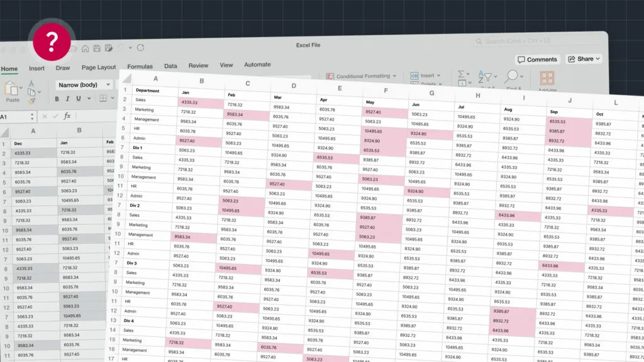
Task: Click the save-with-pencil icon beside Save
Action: tap(109, 48)
